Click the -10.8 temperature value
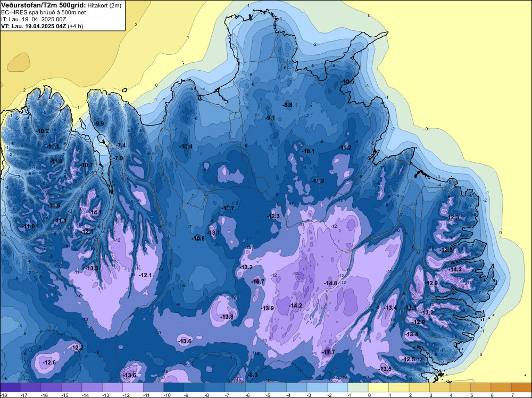The image size is (532, 398). pyautogui.click(x=198, y=238)
